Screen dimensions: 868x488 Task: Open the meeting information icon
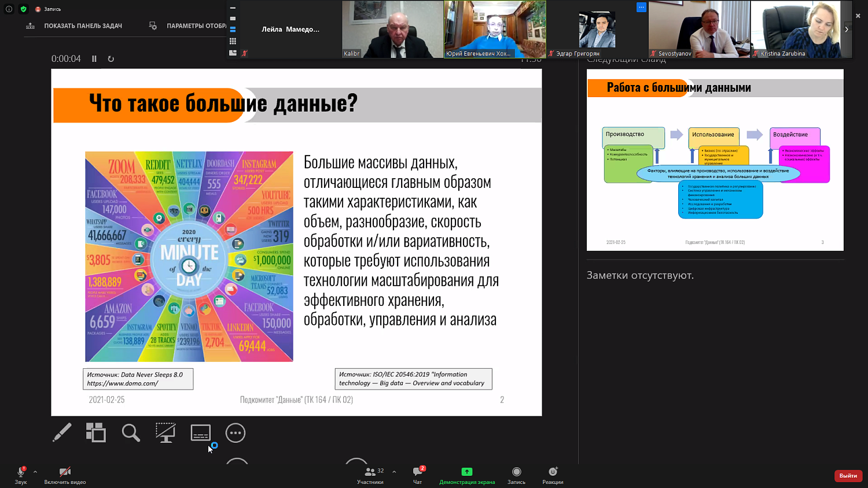pos(9,9)
